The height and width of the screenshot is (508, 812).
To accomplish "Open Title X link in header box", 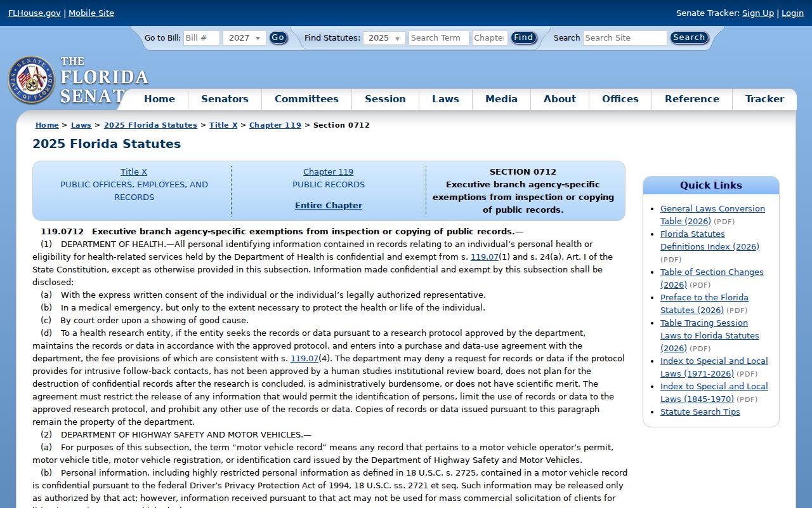I will [x=134, y=172].
